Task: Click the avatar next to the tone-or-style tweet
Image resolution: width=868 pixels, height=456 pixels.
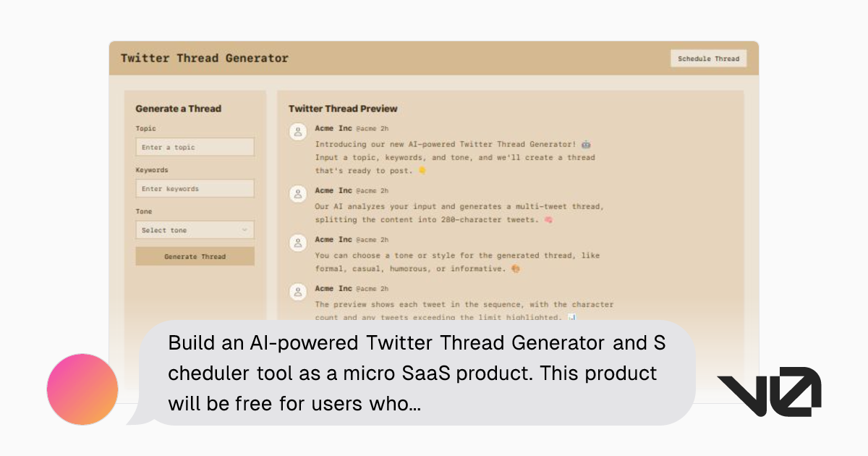Action: 297,242
